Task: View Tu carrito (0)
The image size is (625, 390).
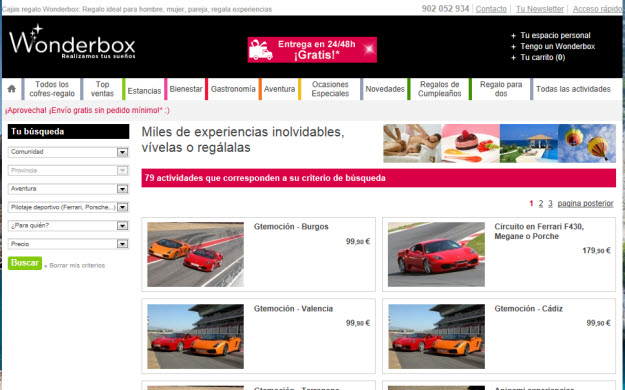Action: [x=542, y=57]
